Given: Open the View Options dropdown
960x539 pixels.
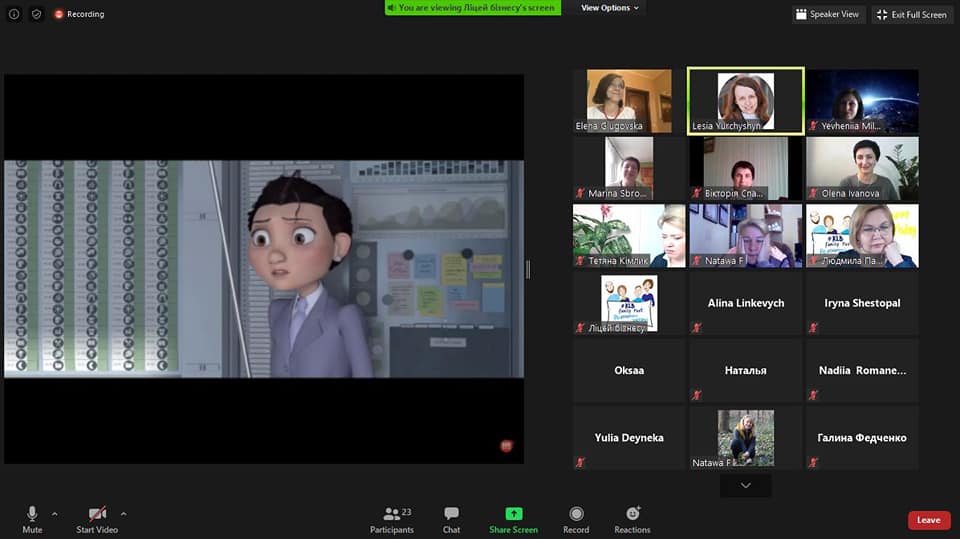Looking at the screenshot, I should [610, 8].
